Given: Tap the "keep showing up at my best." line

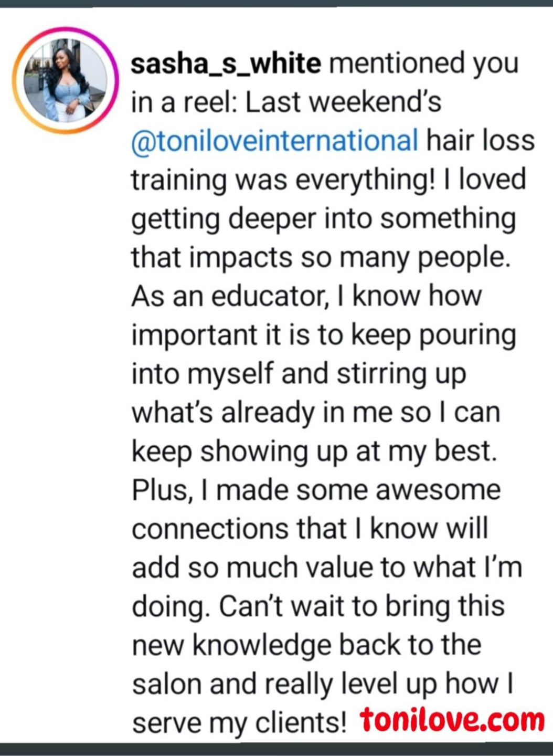Looking at the screenshot, I should coord(314,451).
